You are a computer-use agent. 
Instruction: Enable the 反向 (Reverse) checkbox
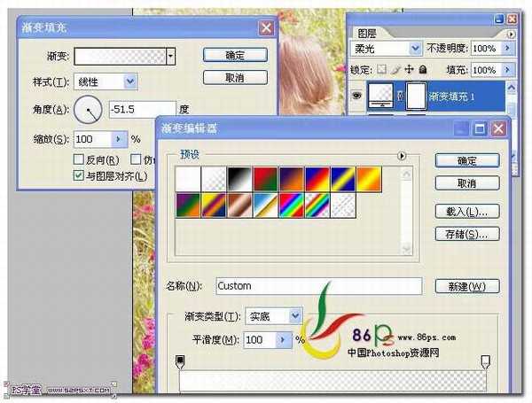click(79, 159)
